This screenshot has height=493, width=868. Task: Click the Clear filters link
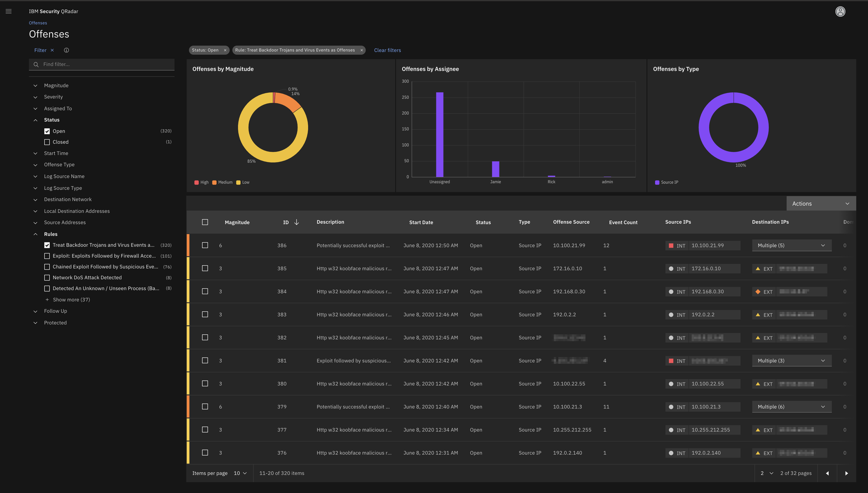coord(387,50)
